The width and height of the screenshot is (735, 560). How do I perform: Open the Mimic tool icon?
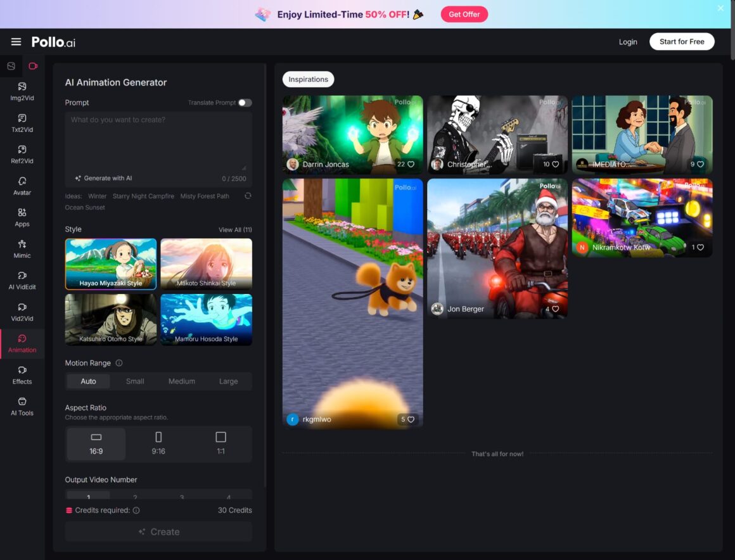[22, 249]
